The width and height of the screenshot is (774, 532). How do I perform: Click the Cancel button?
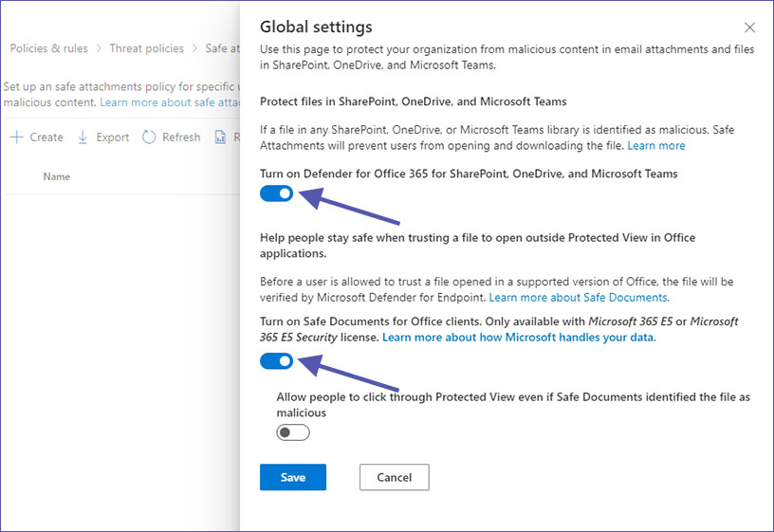[x=394, y=477]
